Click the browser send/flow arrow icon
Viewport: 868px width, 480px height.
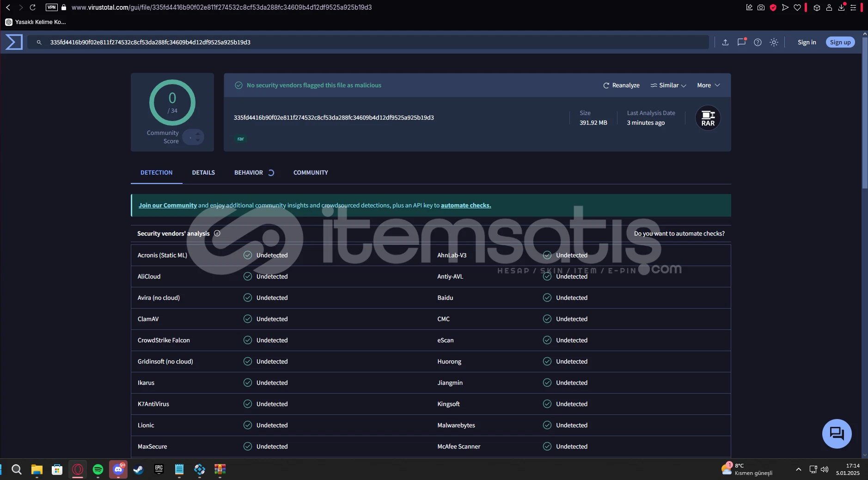click(x=785, y=7)
